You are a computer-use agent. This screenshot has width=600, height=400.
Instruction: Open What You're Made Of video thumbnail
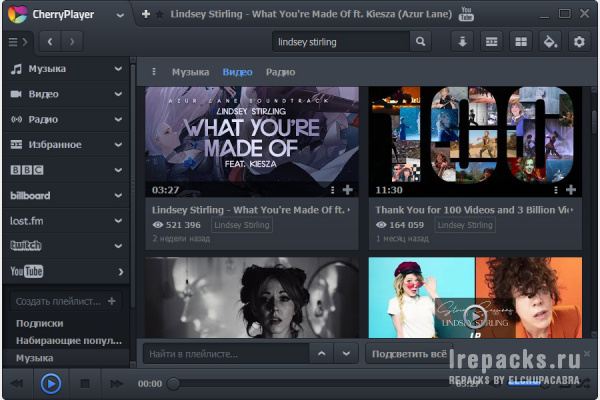252,142
